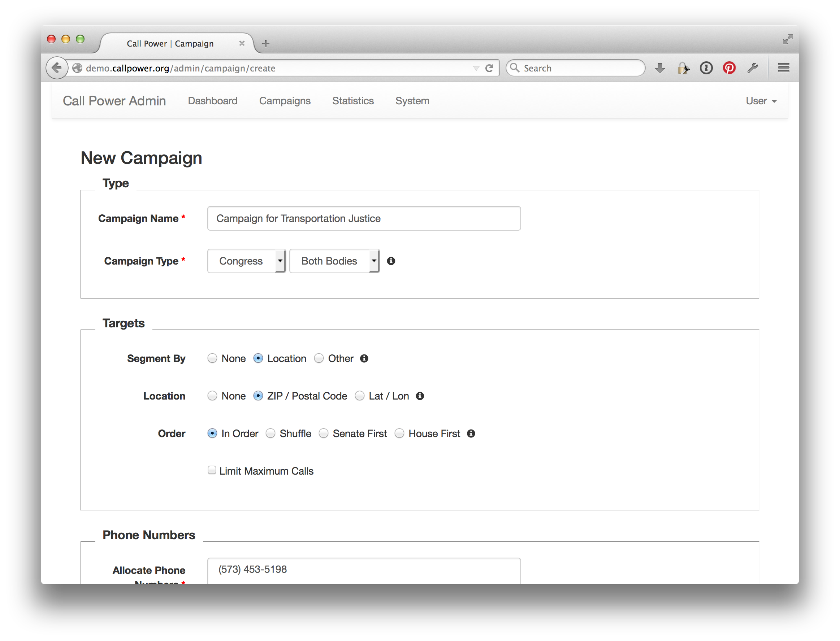Click the browser Search box
The width and height of the screenshot is (840, 641).
[576, 68]
